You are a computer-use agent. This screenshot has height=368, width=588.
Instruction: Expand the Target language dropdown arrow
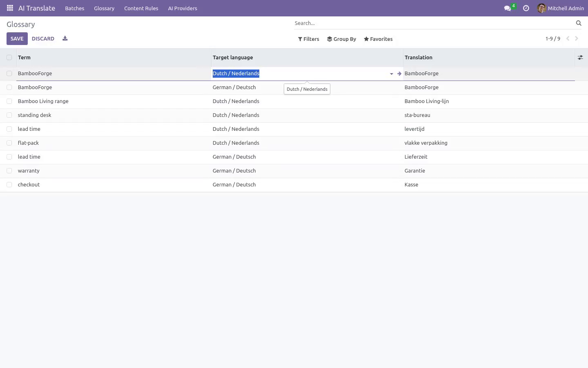click(391, 74)
